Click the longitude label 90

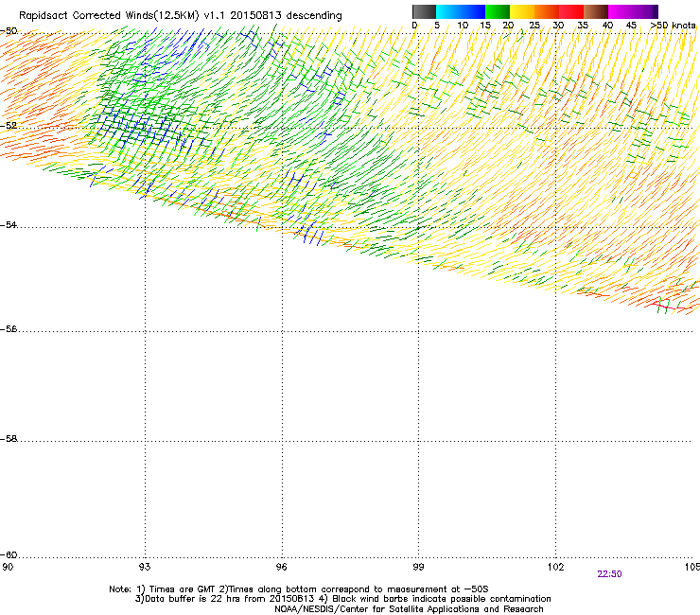coord(8,567)
